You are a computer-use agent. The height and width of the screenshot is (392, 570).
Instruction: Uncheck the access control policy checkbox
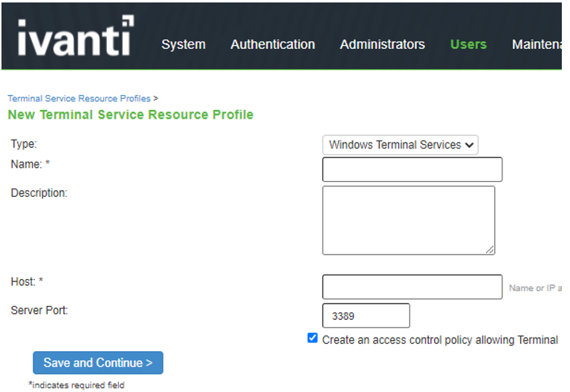tap(312, 338)
